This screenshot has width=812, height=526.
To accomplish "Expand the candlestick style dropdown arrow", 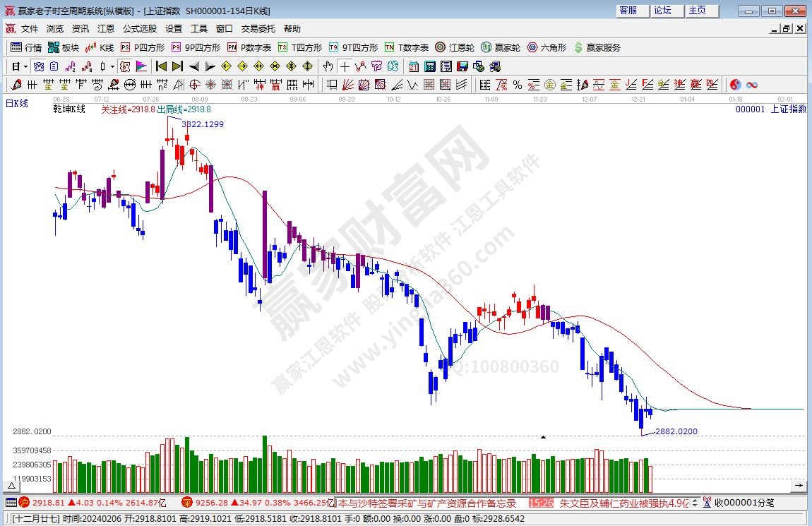I will 112,66.
